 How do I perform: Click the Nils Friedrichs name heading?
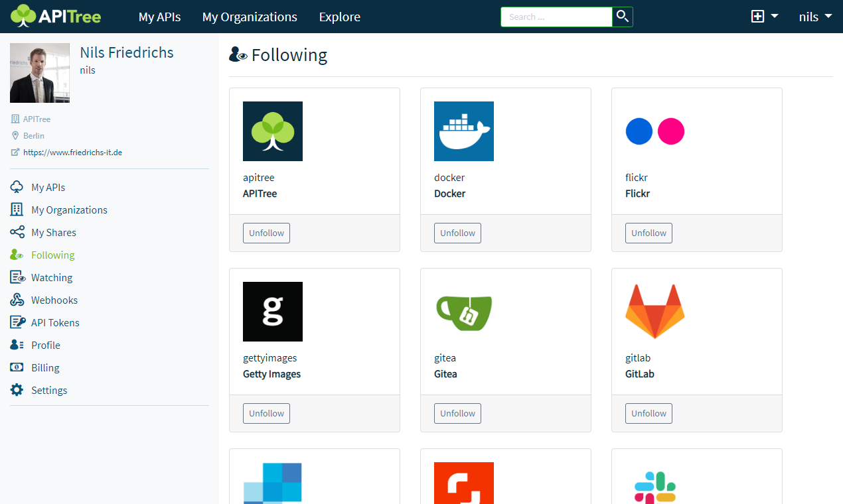click(x=127, y=52)
